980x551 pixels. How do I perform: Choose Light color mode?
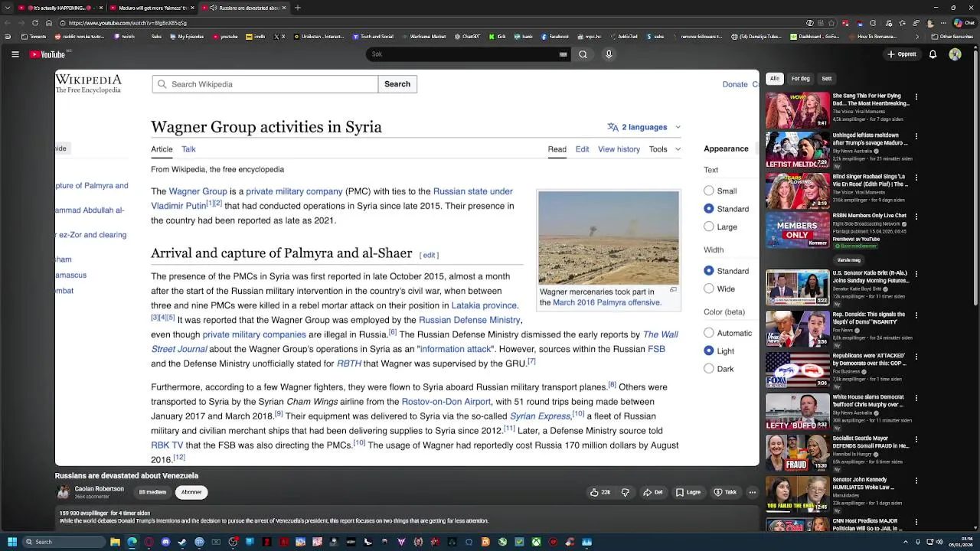click(709, 350)
